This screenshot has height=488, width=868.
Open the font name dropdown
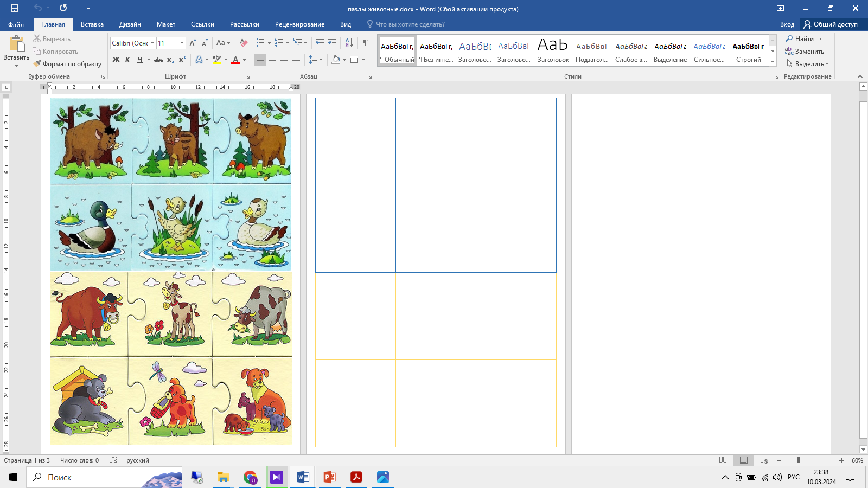[x=152, y=43]
